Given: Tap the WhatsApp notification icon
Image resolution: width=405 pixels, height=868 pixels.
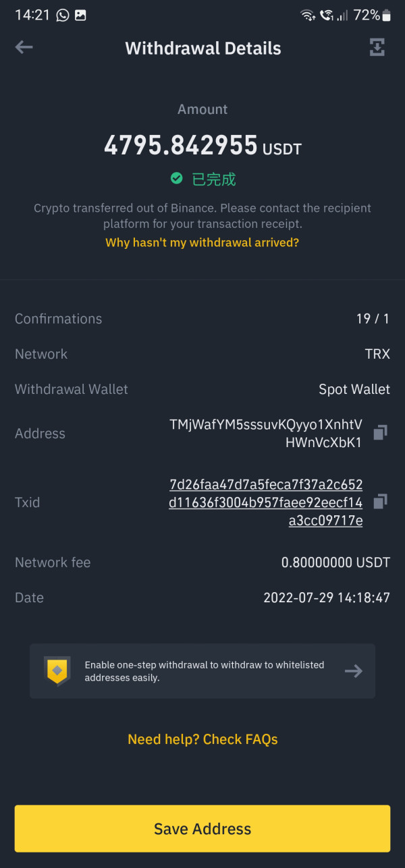Looking at the screenshot, I should pos(63,15).
